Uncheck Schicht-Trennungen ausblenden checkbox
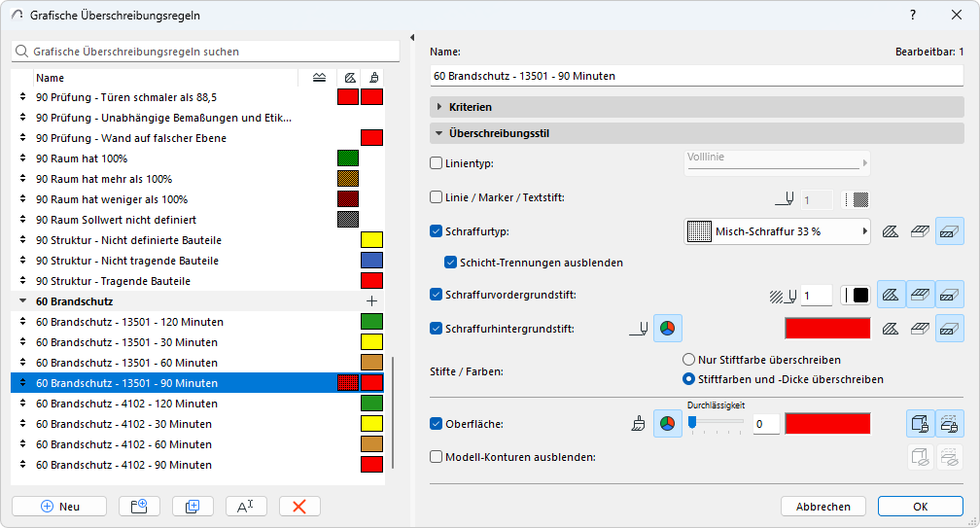The height and width of the screenshot is (528, 980). click(x=451, y=263)
